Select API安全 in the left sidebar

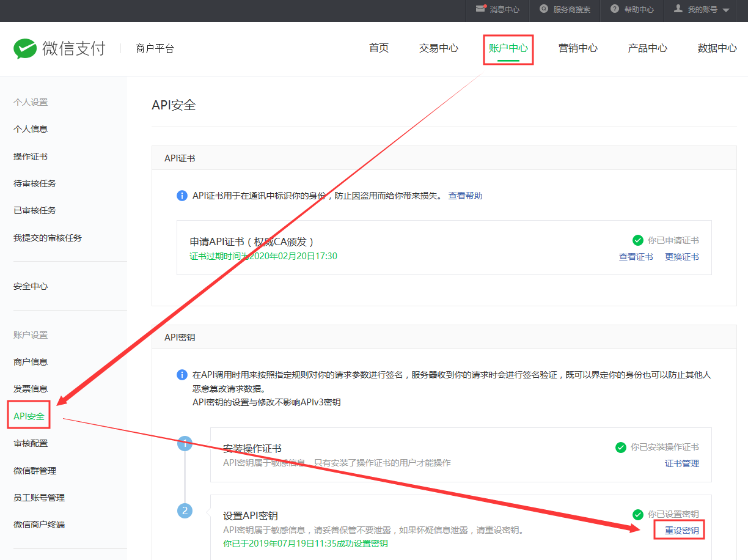pos(29,416)
